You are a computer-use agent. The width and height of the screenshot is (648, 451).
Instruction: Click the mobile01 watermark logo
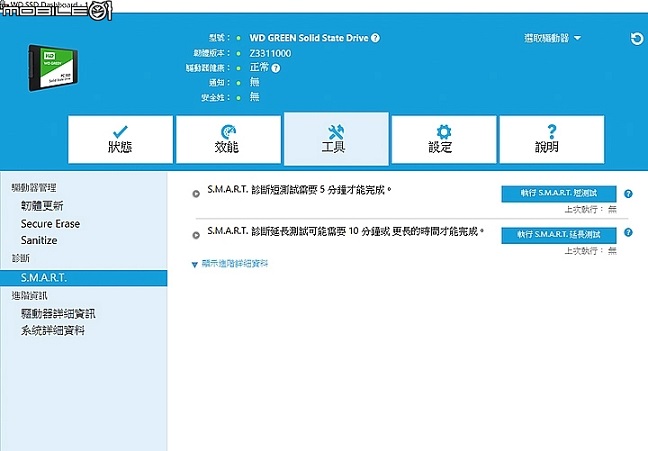56,10
